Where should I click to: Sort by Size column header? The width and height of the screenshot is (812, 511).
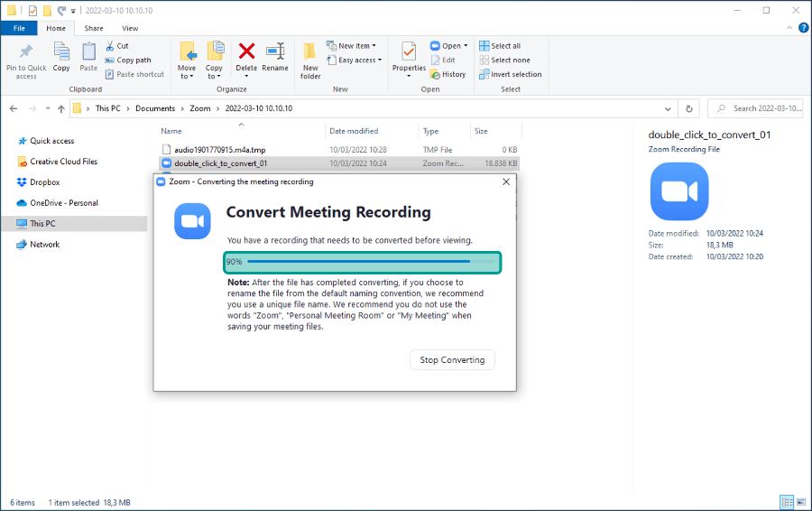tap(481, 131)
